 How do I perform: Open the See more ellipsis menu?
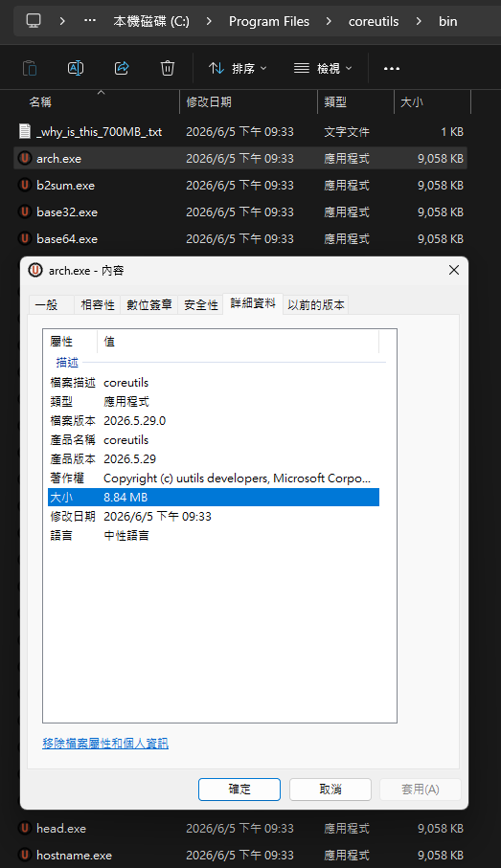pos(391,68)
